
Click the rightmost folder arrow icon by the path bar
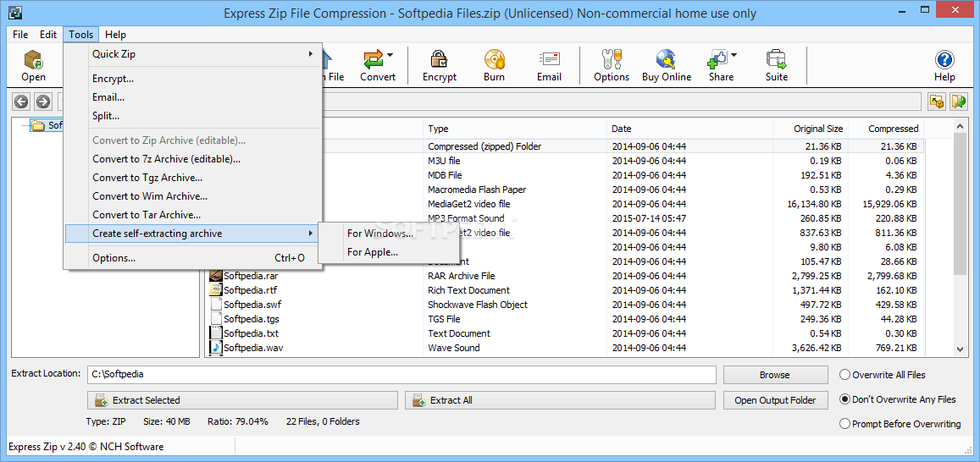point(959,102)
